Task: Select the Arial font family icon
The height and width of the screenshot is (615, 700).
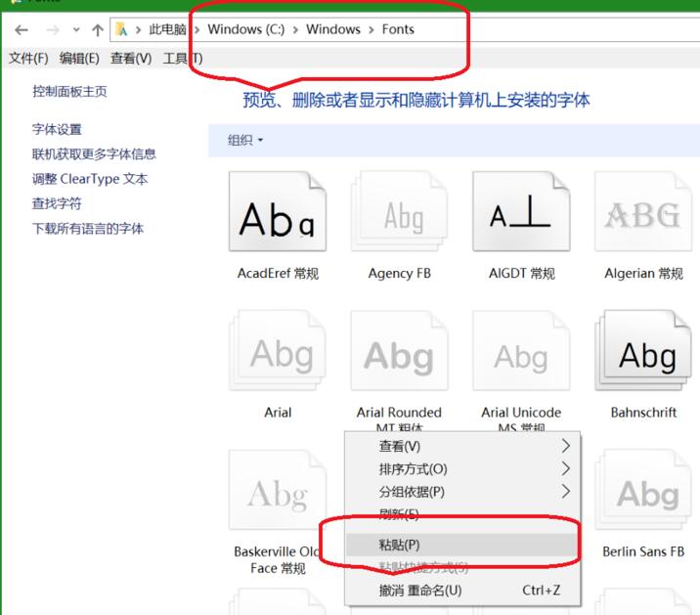Action: click(278, 354)
